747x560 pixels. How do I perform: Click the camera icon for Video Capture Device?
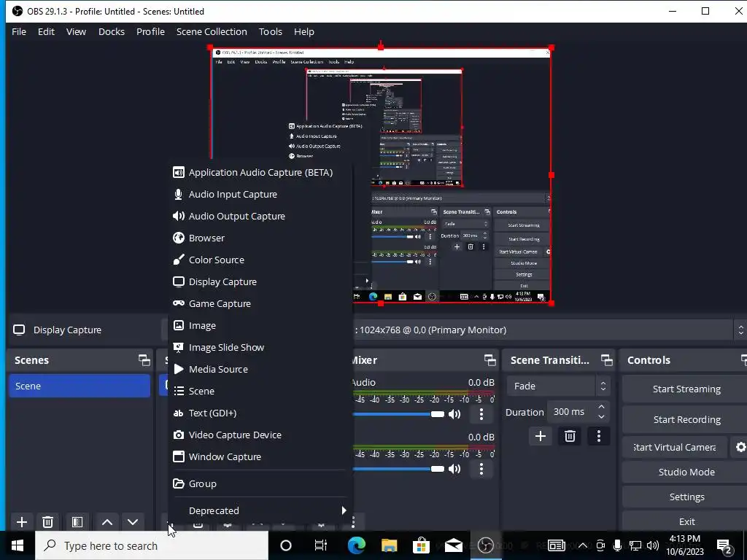[179, 435]
